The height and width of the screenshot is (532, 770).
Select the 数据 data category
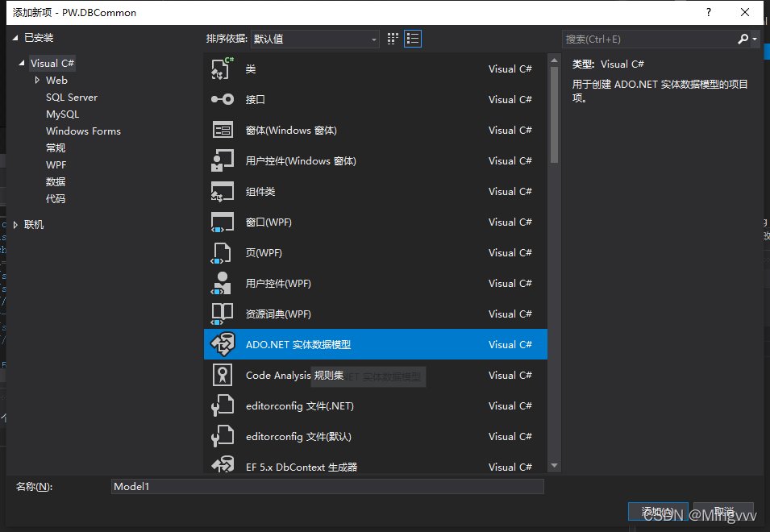(56, 181)
